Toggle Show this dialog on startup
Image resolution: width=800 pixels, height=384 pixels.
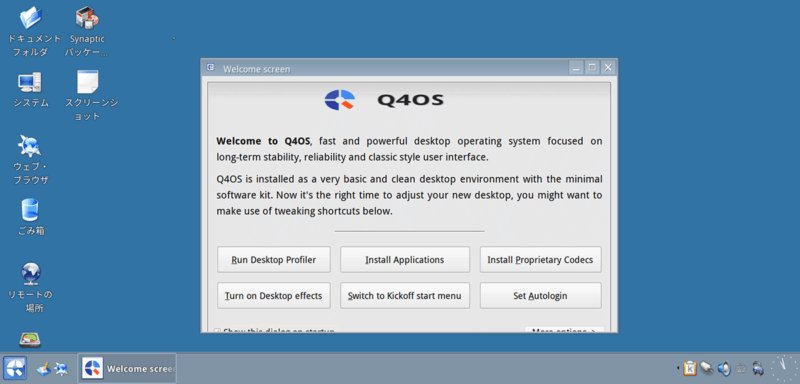coord(274,330)
